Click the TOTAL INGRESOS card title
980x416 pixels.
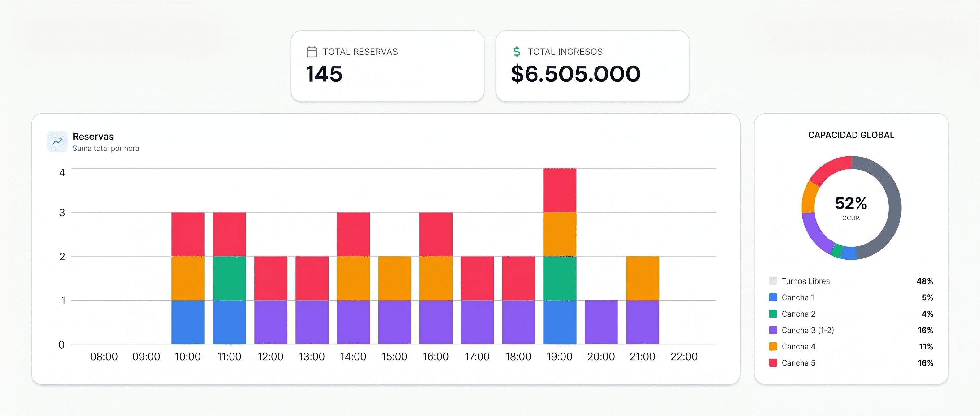pos(565,52)
